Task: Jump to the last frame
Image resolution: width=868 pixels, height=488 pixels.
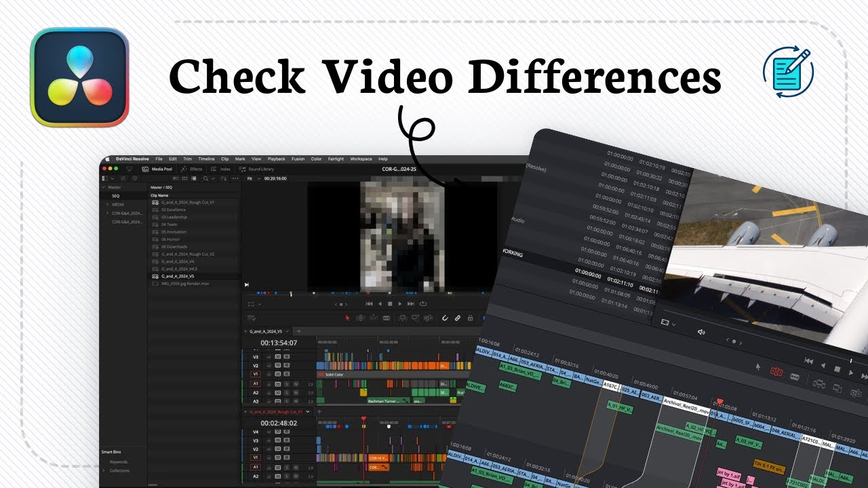Action: pos(410,304)
